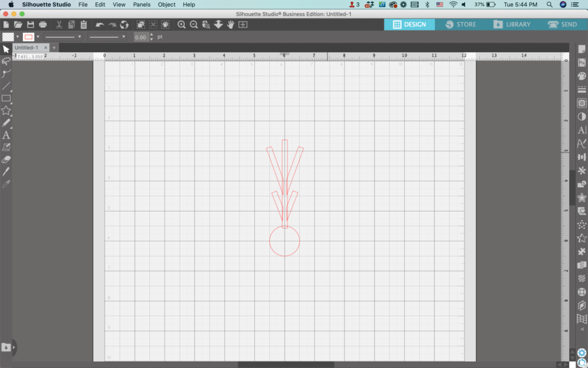Zoom in on the canvas

click(x=181, y=25)
